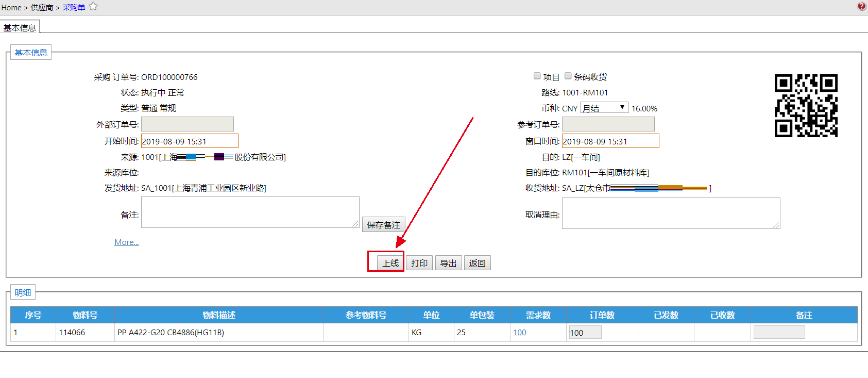868x378 pixels.
Task: Click the 外部订单号 input field
Action: (188, 124)
